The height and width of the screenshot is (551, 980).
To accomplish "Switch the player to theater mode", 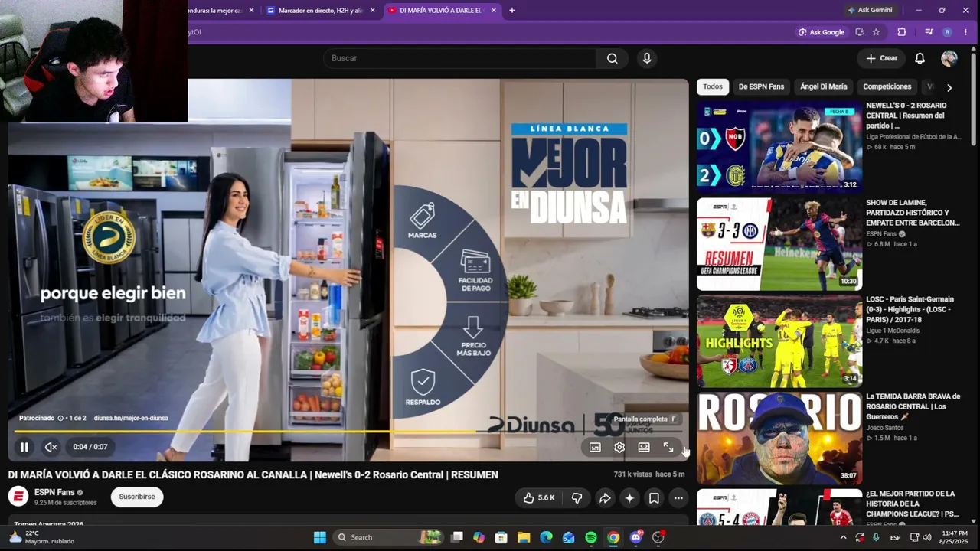I will click(x=644, y=448).
